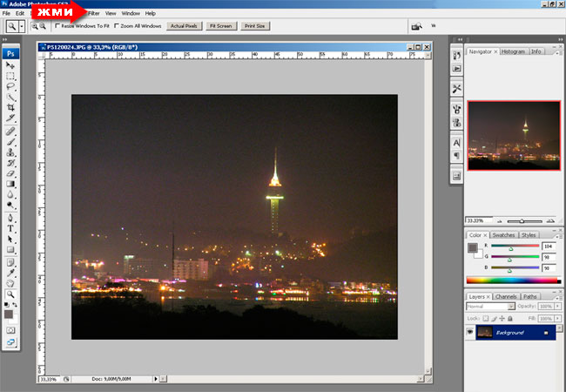566x392 pixels.
Task: Click the zoom-out magnifier in options bar
Action: [x=43, y=27]
